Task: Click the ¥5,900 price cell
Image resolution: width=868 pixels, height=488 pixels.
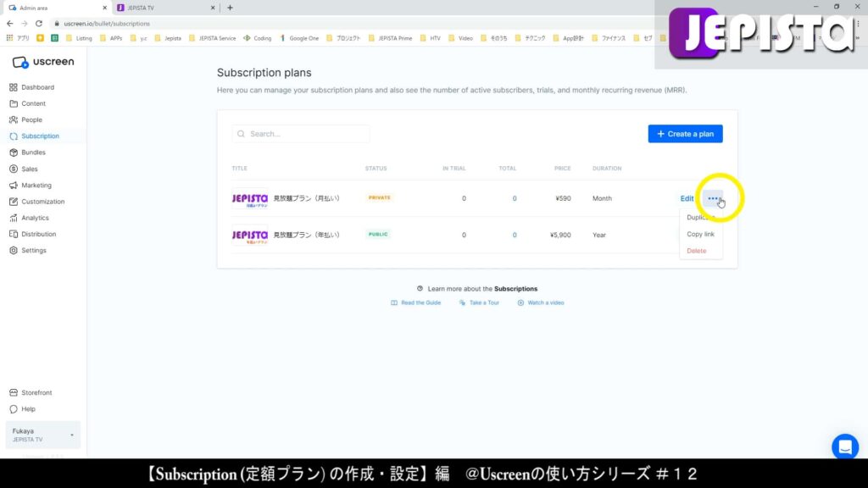Action: pyautogui.click(x=560, y=235)
